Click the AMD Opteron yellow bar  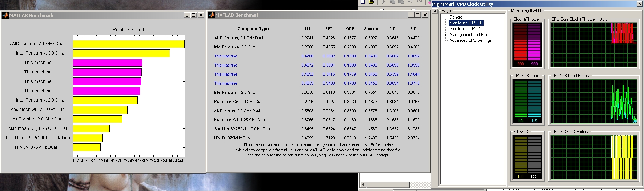[129, 44]
